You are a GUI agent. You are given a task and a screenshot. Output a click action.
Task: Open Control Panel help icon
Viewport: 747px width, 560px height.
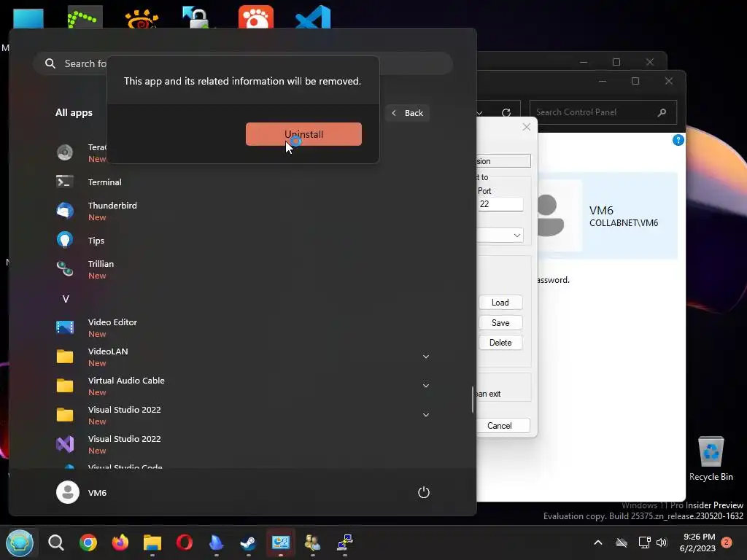tap(678, 140)
